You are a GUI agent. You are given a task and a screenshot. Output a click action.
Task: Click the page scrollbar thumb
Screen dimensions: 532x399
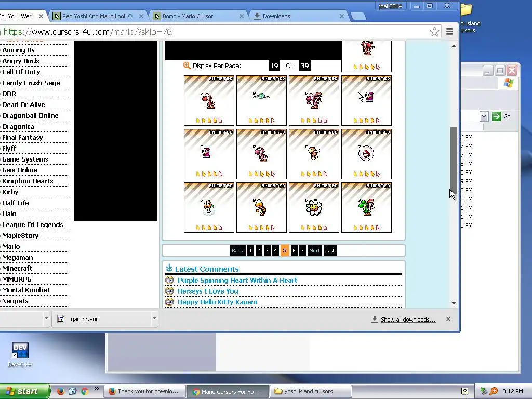454,160
